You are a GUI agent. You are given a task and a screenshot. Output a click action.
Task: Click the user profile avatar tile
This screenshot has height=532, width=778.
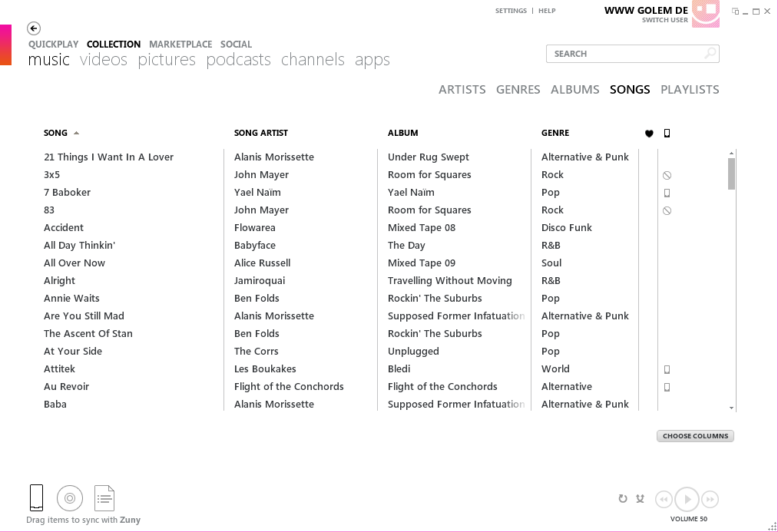pyautogui.click(x=705, y=14)
